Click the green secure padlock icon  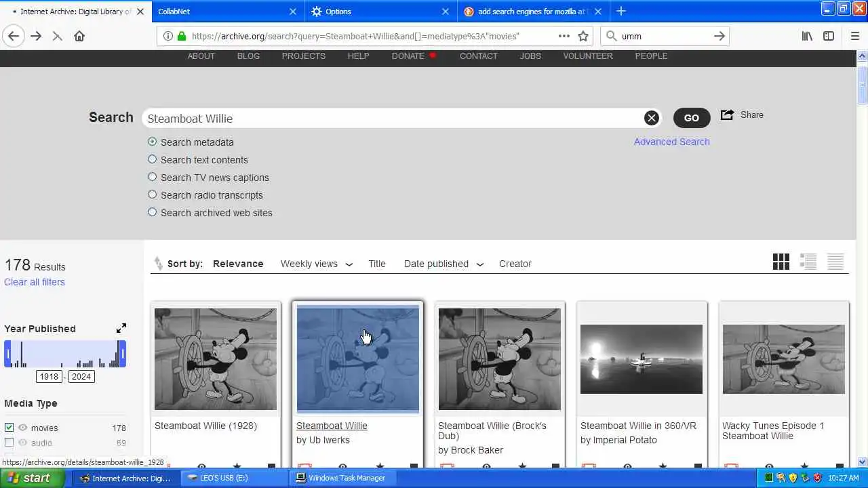click(181, 36)
